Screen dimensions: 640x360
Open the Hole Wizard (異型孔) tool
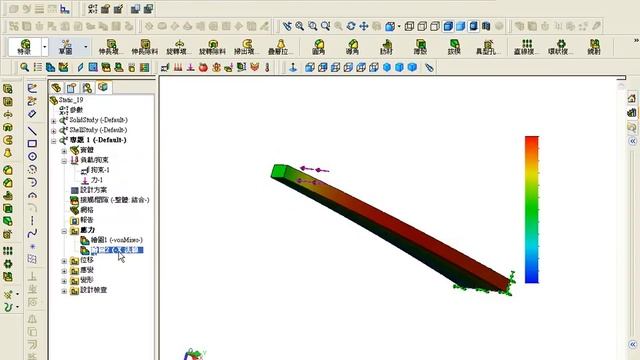[488, 47]
